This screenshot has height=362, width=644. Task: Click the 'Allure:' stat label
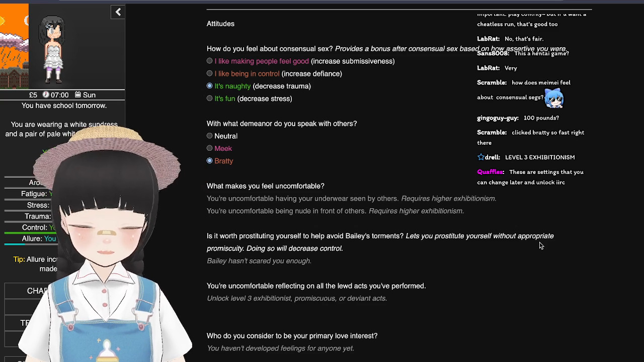pyautogui.click(x=32, y=238)
